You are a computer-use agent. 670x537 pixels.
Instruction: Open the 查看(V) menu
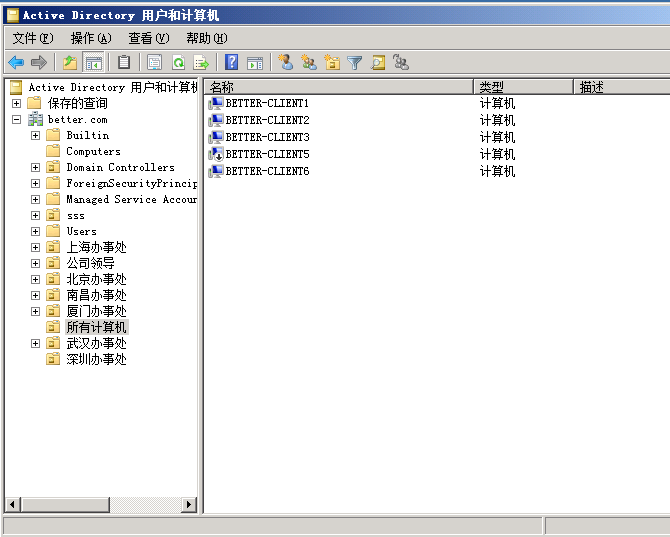click(149, 38)
